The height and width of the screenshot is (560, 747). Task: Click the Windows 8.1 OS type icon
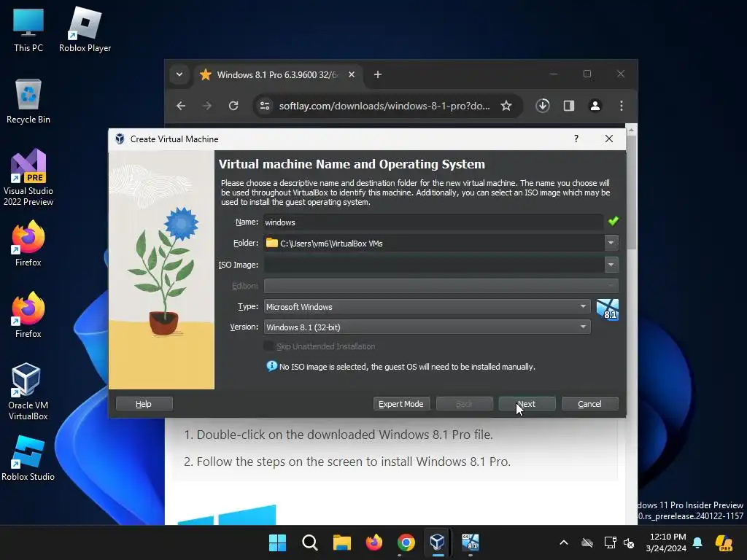(608, 309)
